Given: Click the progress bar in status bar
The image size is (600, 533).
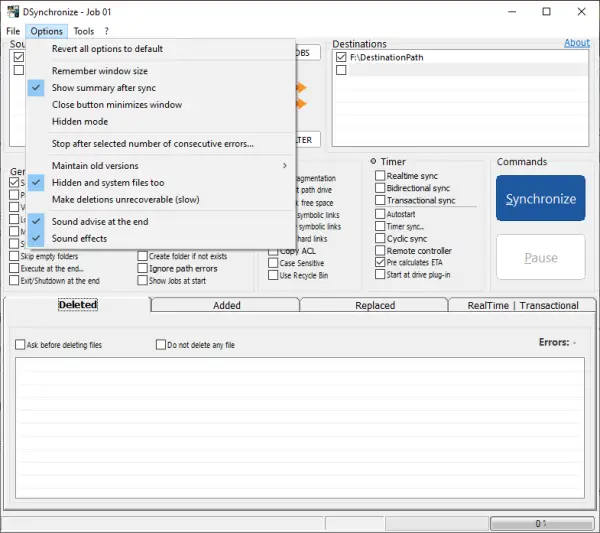Looking at the screenshot, I should tap(542, 523).
